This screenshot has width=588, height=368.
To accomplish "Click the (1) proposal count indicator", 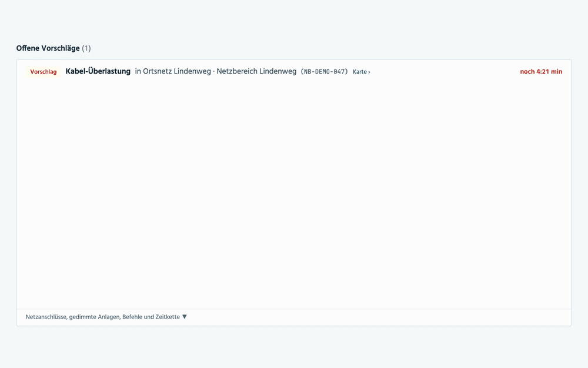I will coord(86,48).
